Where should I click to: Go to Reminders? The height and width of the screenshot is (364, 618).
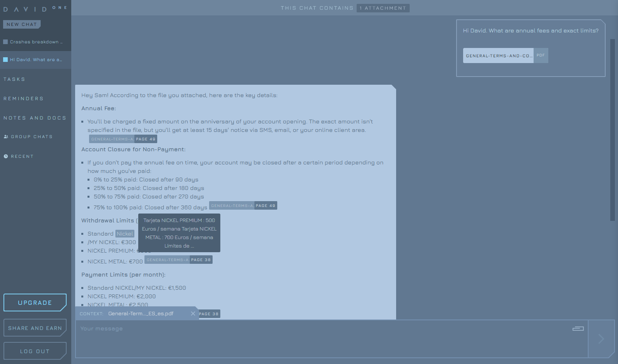coord(23,99)
